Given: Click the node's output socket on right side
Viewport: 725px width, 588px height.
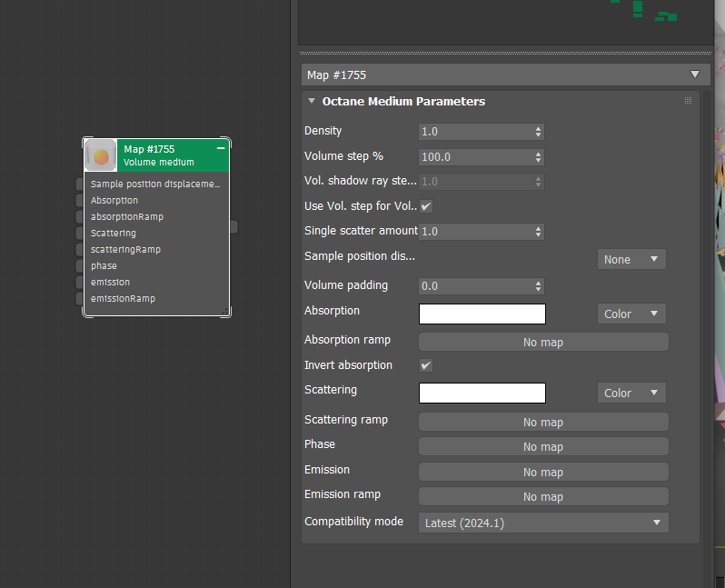Looking at the screenshot, I should click(234, 226).
